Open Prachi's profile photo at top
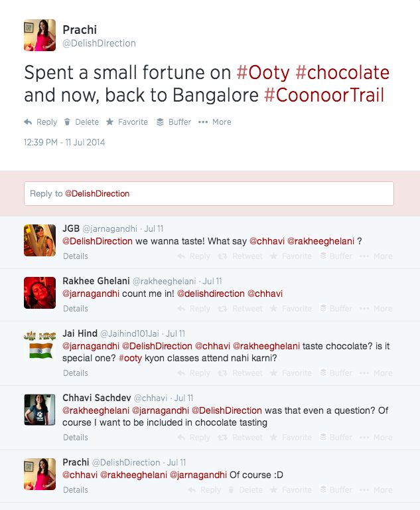 (x=39, y=35)
